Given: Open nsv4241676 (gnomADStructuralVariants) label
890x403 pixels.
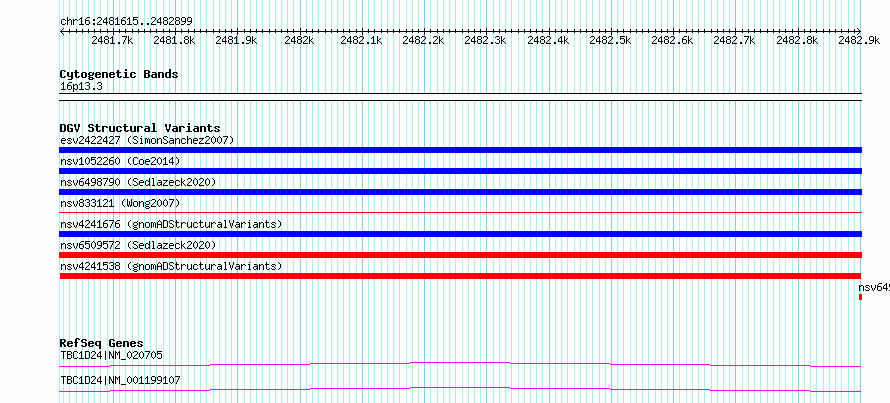Looking at the screenshot, I should pos(171,224).
